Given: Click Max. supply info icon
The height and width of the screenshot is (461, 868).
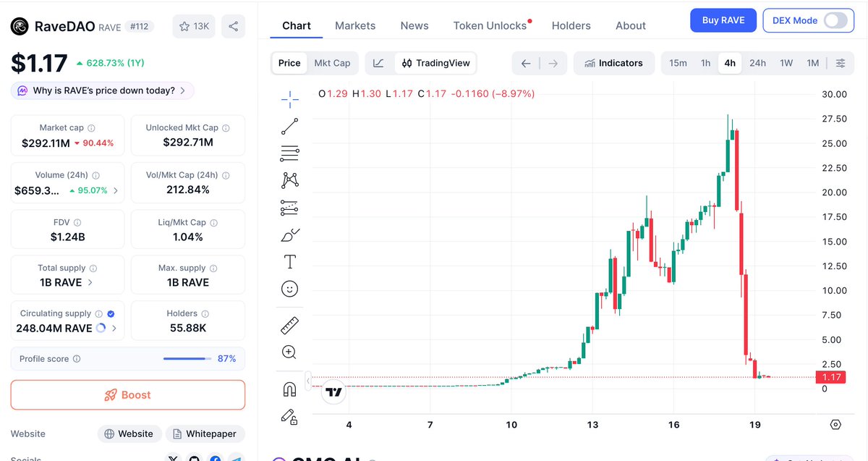Looking at the screenshot, I should [x=213, y=268].
